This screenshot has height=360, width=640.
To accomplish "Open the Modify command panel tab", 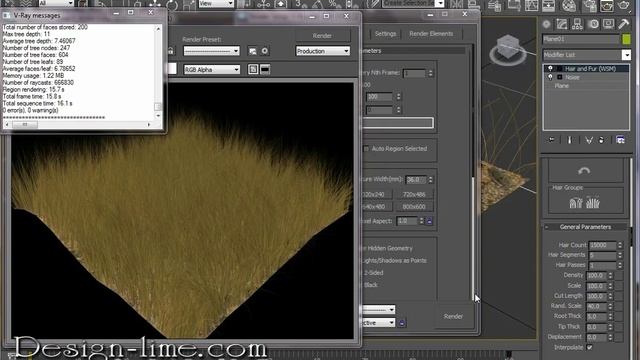I will click(x=562, y=24).
